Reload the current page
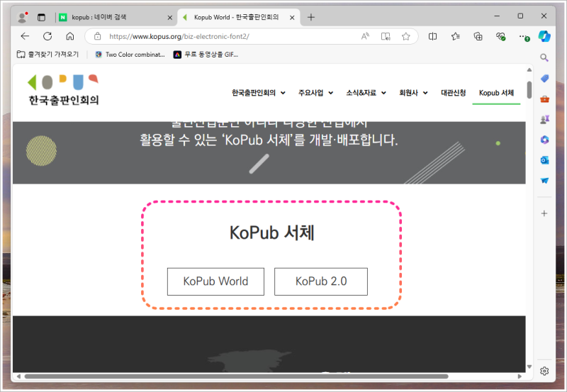This screenshot has height=392, width=567. (47, 36)
